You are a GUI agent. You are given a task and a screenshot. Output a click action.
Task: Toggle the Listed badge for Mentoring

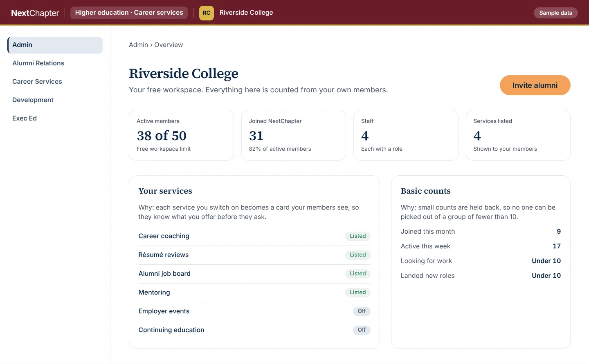tap(358, 293)
